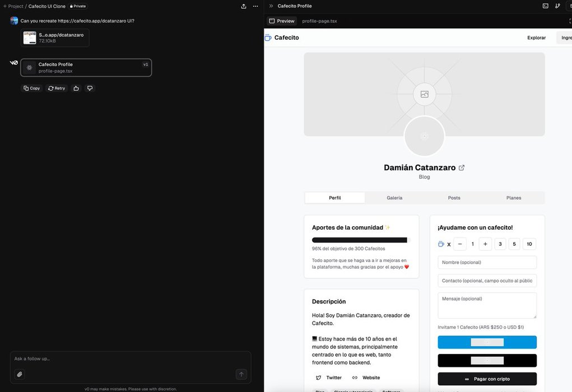
Task: Click the Retry button
Action: tap(56, 88)
